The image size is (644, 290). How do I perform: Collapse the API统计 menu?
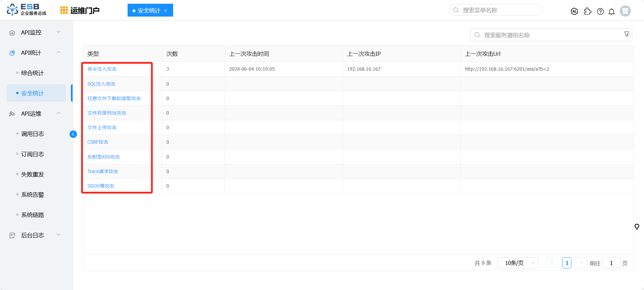pos(58,52)
